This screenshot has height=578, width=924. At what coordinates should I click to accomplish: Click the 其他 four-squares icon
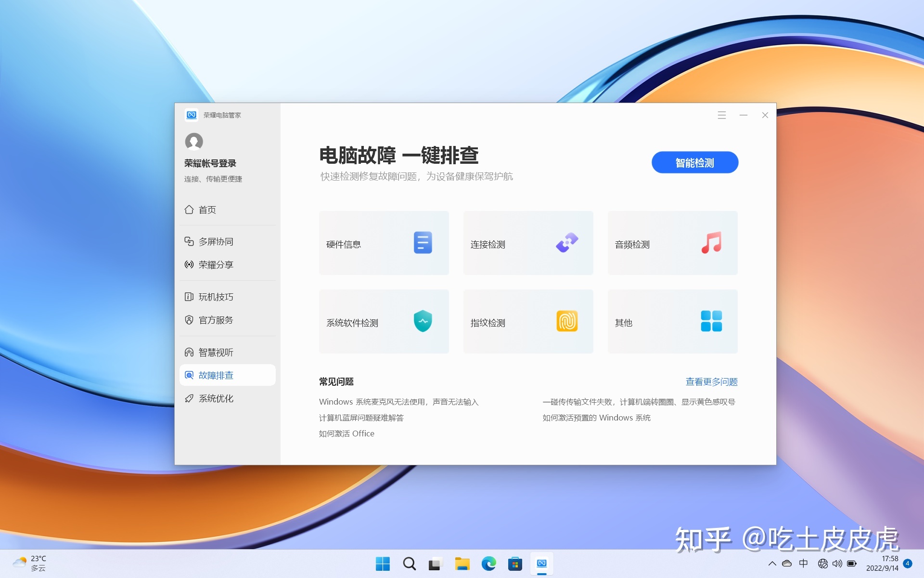coord(711,321)
